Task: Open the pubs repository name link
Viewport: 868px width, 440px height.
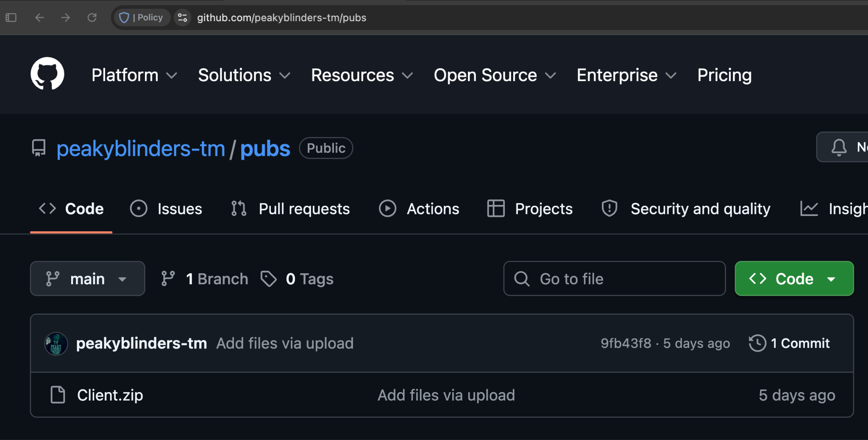Action: pos(265,149)
